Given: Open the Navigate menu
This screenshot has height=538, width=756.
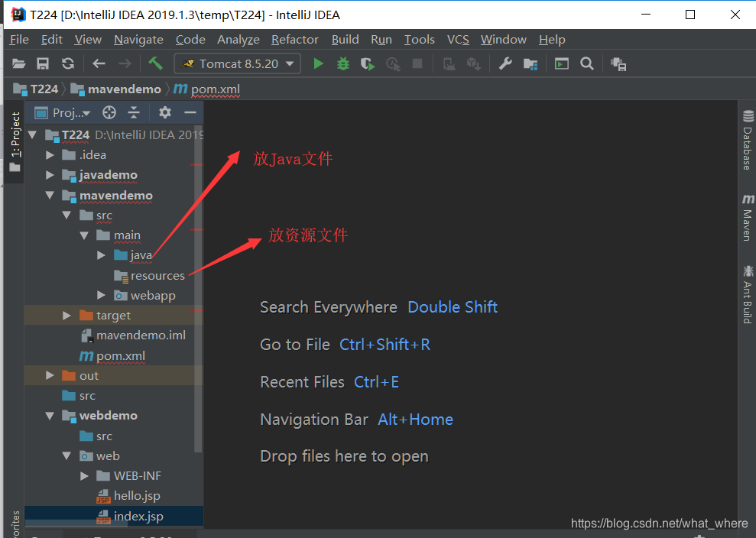Looking at the screenshot, I should point(138,40).
